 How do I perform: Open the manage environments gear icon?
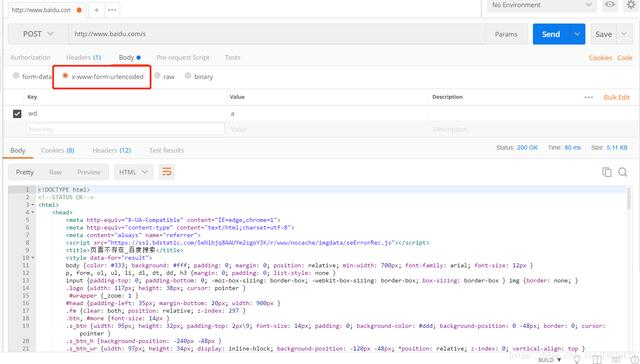631,4
